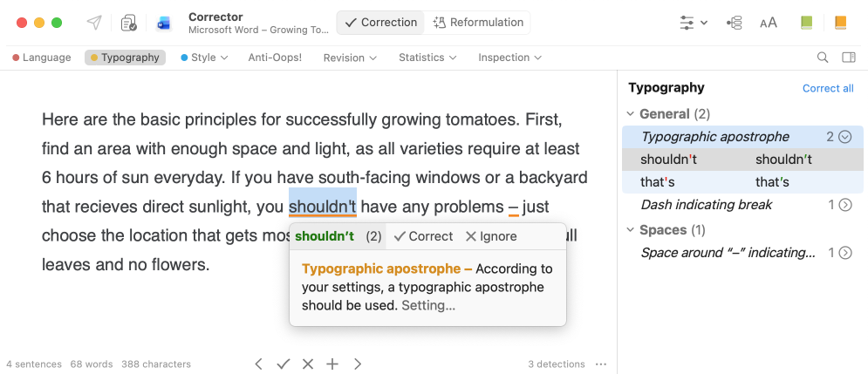The image size is (868, 374).
Task: Toggle the right sidebar panel visibility
Action: 848,58
